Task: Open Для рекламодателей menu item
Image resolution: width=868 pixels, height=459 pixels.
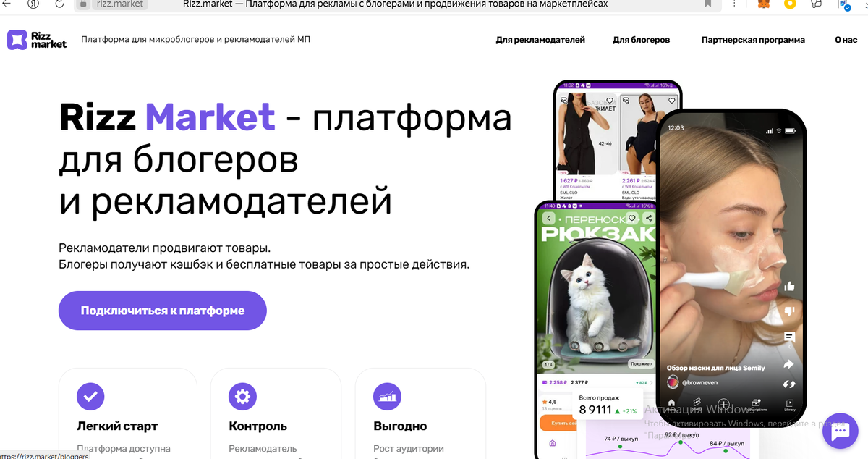Action: [540, 40]
